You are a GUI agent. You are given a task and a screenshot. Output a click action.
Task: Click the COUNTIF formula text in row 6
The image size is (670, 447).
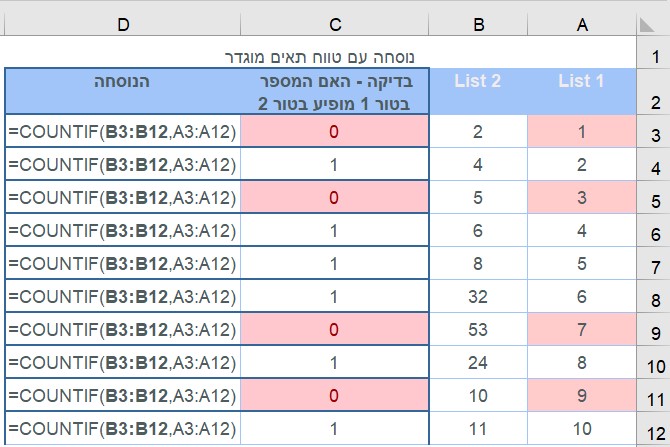pyautogui.click(x=122, y=232)
